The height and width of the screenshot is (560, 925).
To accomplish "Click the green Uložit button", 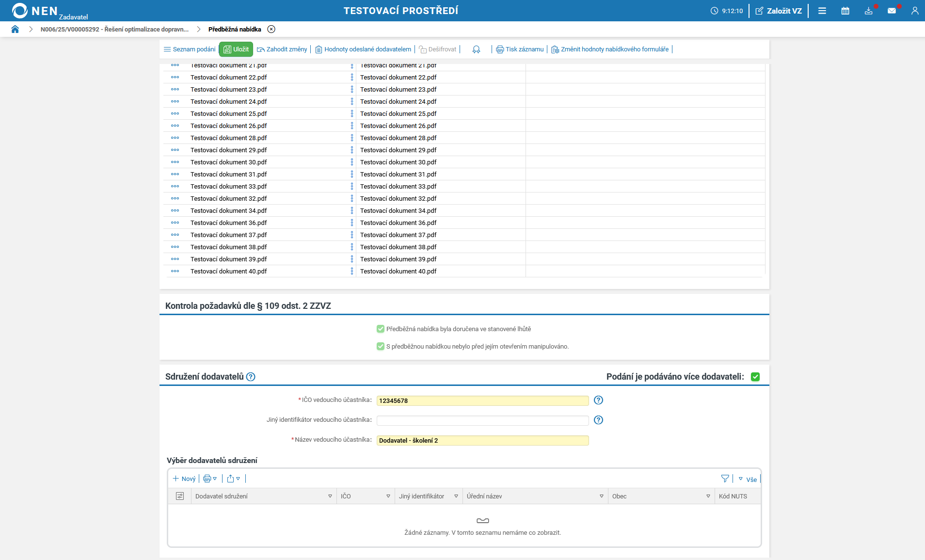I will (236, 49).
